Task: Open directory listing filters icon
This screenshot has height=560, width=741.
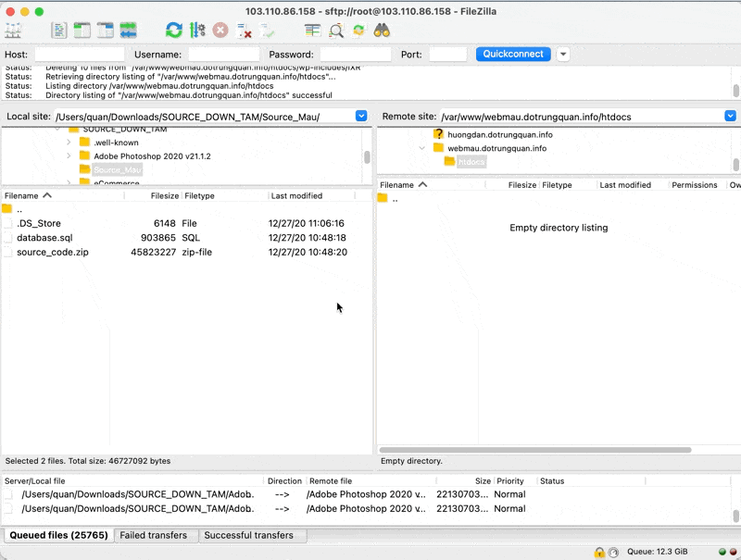Action: click(312, 31)
